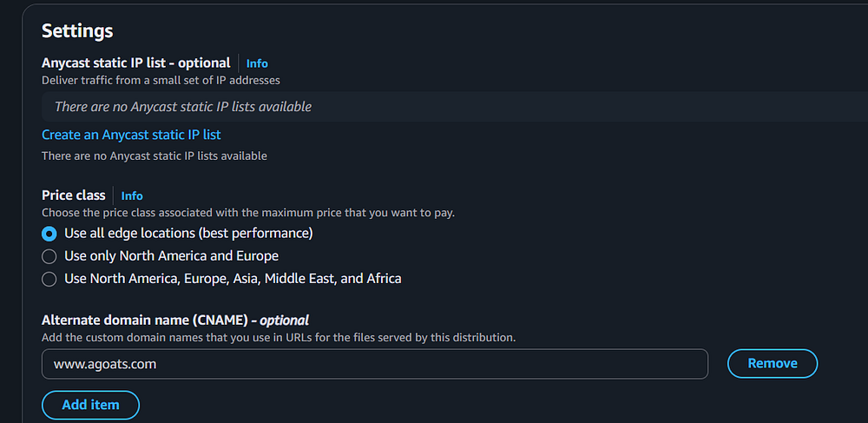868x423 pixels.
Task: Click the 'Anycast static IP list - optional' label
Action: tap(135, 63)
